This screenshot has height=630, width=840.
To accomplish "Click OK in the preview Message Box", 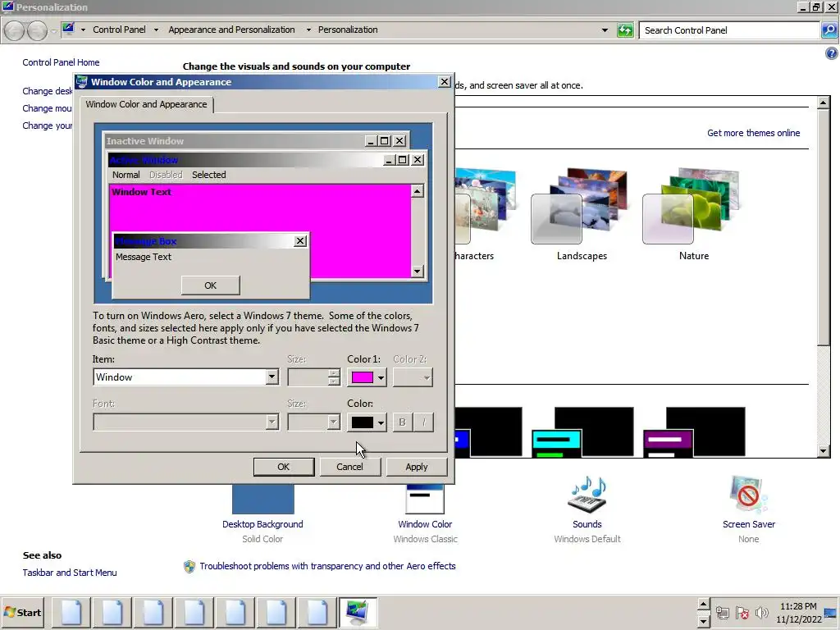I will (x=211, y=285).
